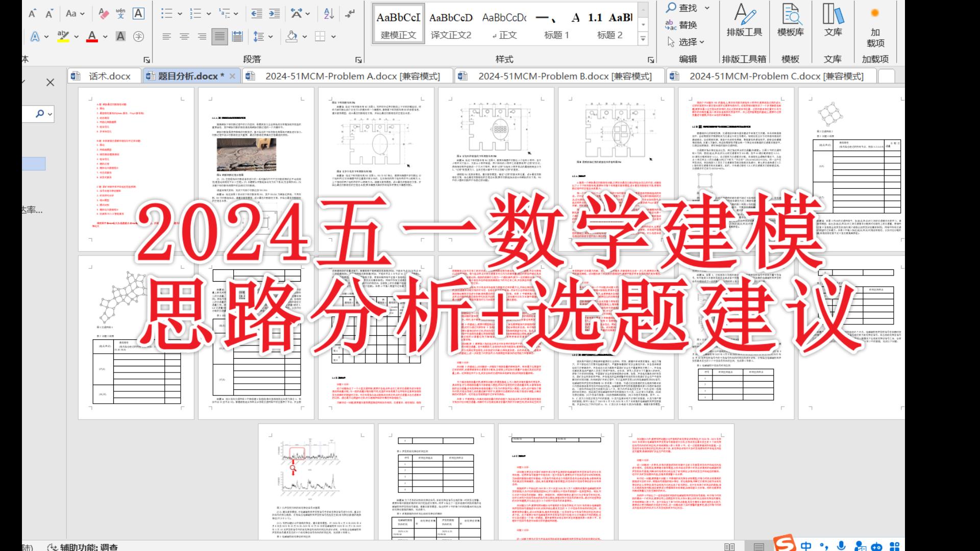The image size is (980, 551).
Task: Open styles pane launcher
Action: click(651, 60)
